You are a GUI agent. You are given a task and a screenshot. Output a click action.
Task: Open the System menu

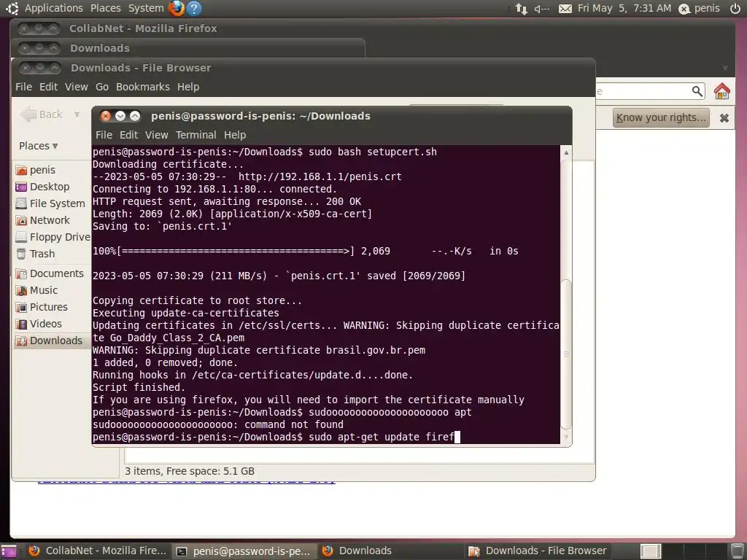(146, 8)
